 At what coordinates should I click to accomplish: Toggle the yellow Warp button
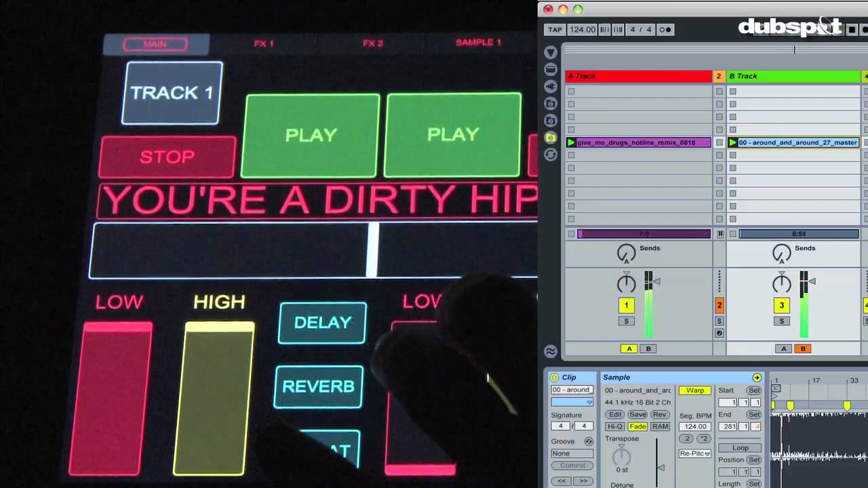click(695, 390)
